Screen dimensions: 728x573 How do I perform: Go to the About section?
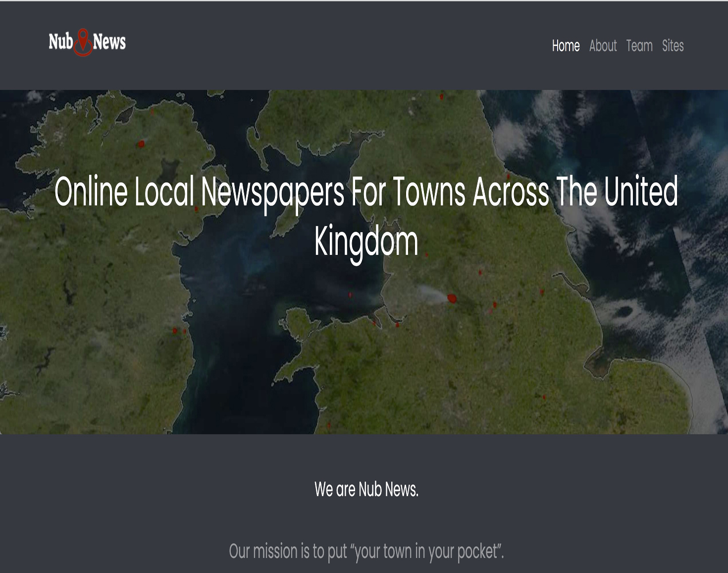tap(603, 46)
